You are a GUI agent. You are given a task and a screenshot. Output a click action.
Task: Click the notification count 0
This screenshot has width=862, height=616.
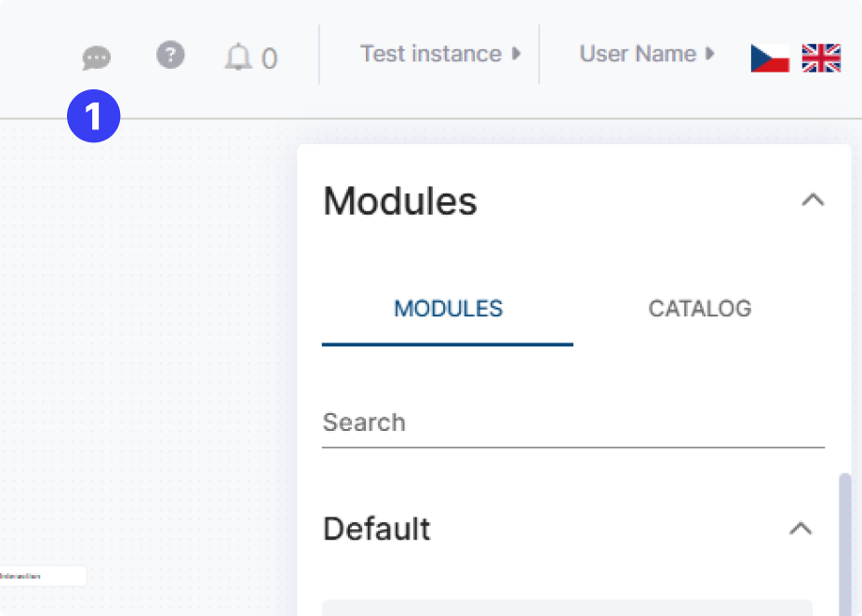pyautogui.click(x=269, y=60)
